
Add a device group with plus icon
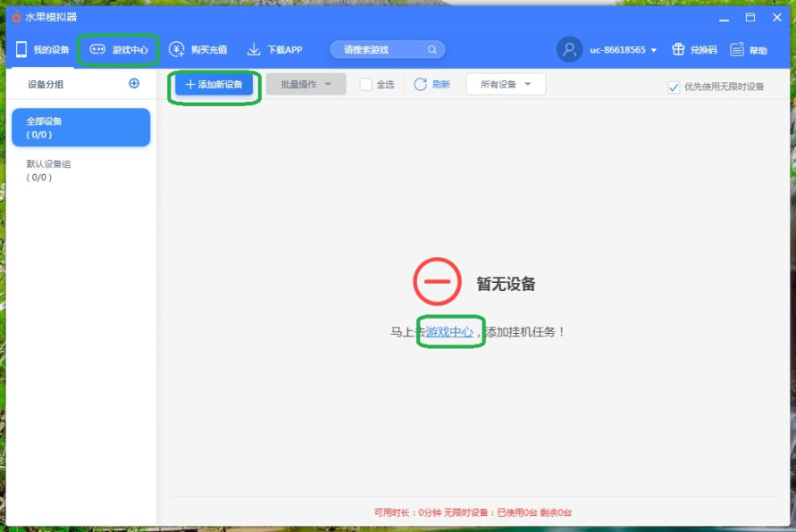point(134,84)
